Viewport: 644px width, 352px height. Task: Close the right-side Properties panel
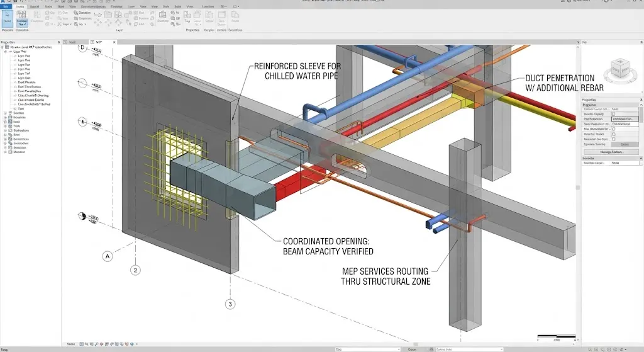[x=641, y=100]
